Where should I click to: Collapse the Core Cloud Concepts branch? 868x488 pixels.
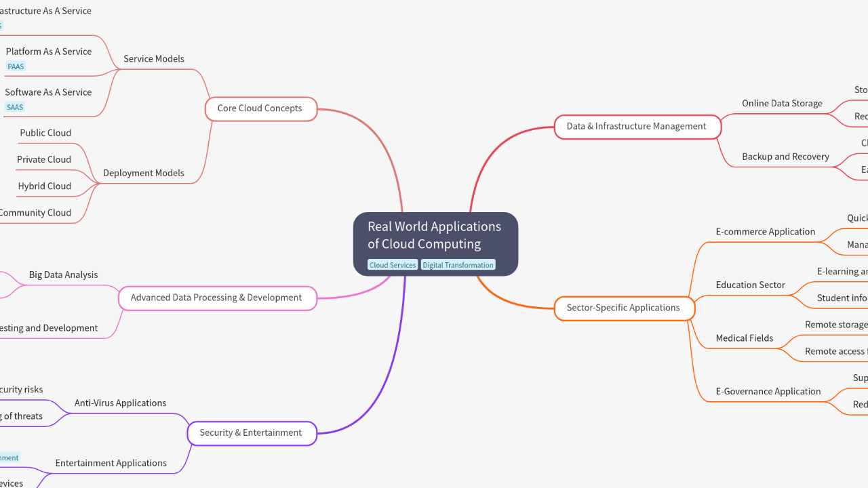[260, 108]
